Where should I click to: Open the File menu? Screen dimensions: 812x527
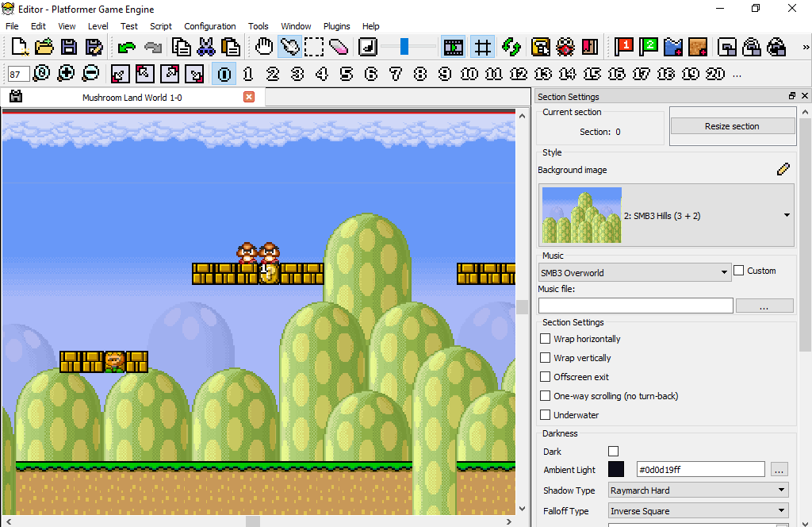click(12, 26)
